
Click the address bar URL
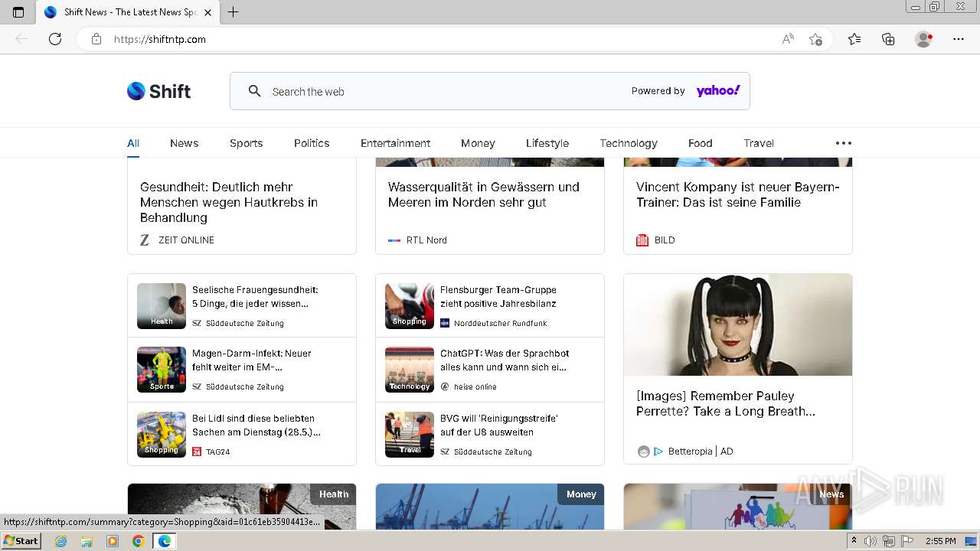(x=160, y=39)
